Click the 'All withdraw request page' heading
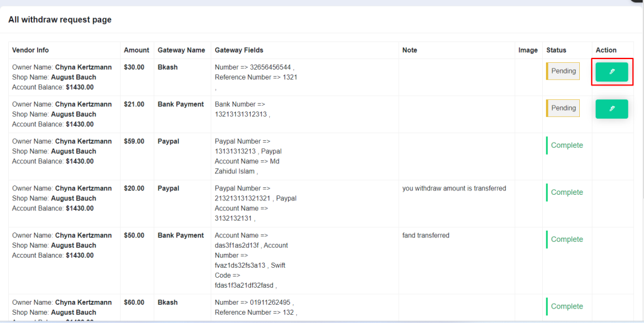Viewport: 644px width, 323px height. coord(60,19)
